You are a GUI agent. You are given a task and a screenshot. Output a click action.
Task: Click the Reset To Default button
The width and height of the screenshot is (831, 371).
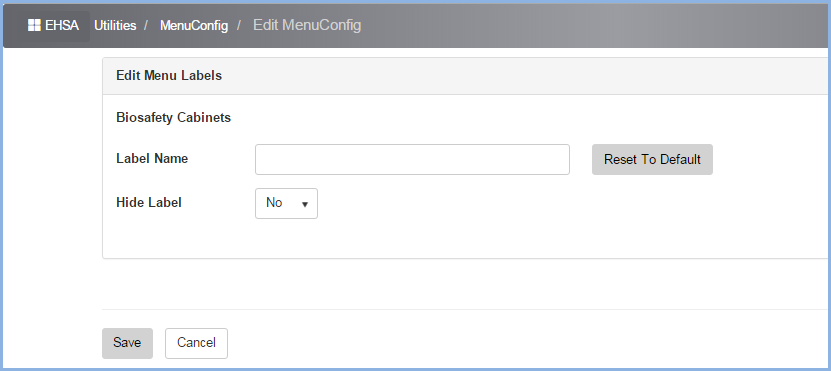(x=652, y=159)
